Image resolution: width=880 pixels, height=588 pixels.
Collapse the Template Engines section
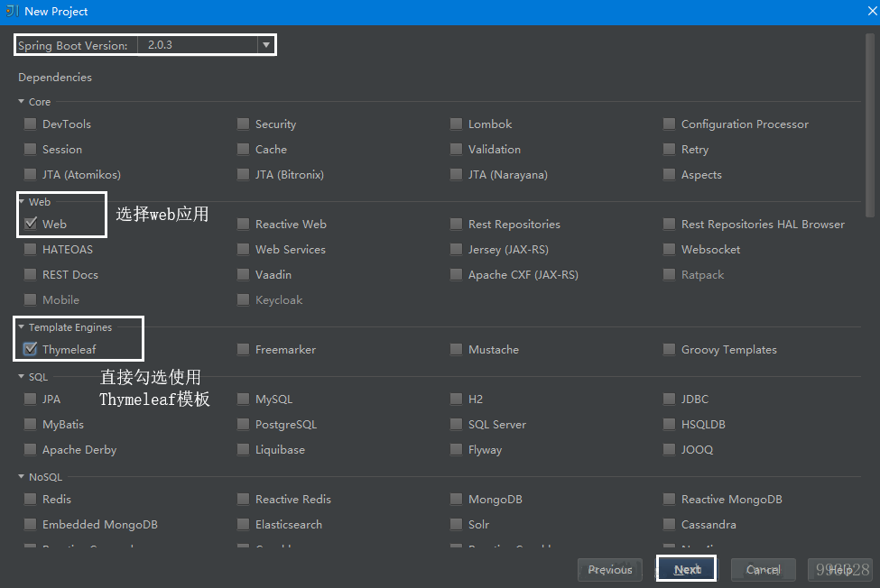22,326
